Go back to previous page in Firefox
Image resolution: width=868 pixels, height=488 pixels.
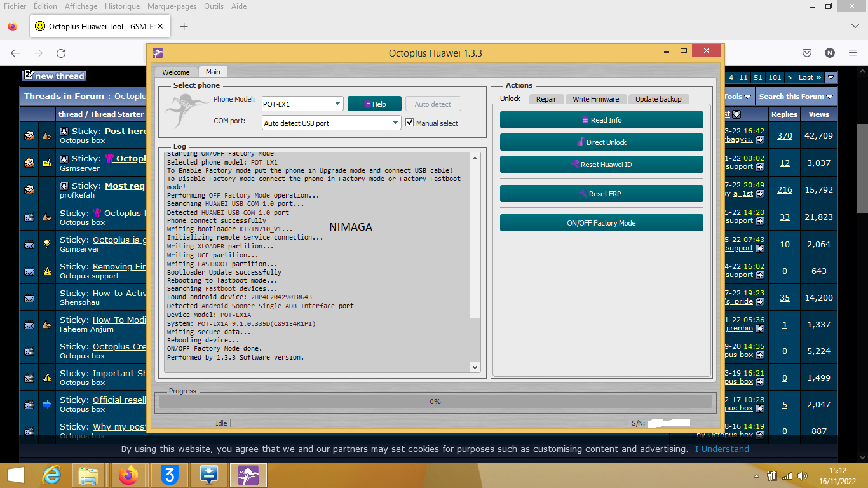click(15, 53)
